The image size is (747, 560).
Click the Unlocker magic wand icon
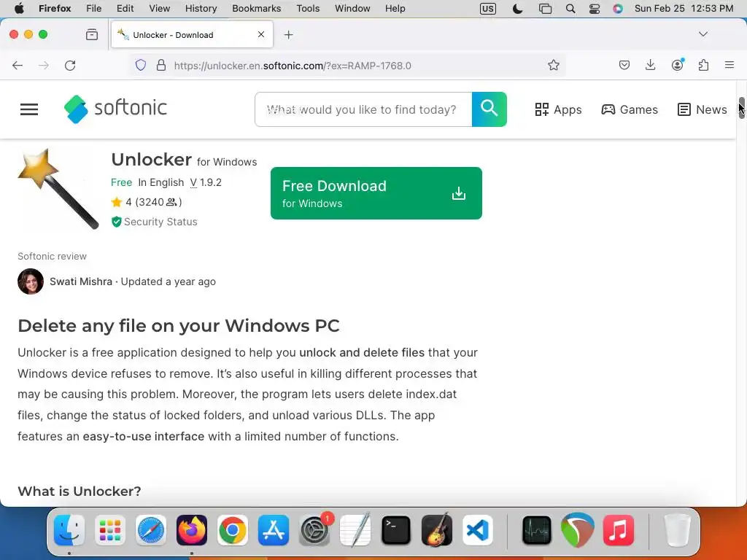tap(58, 189)
